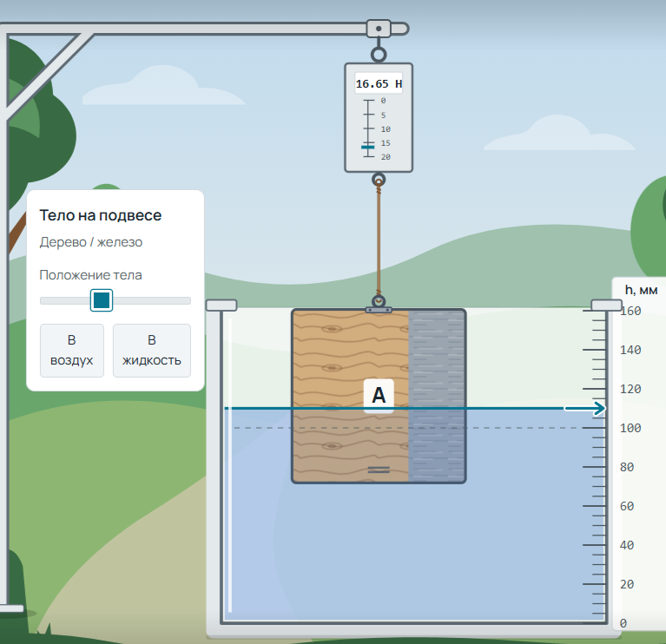Click the 'В жидкость' button

[152, 351]
